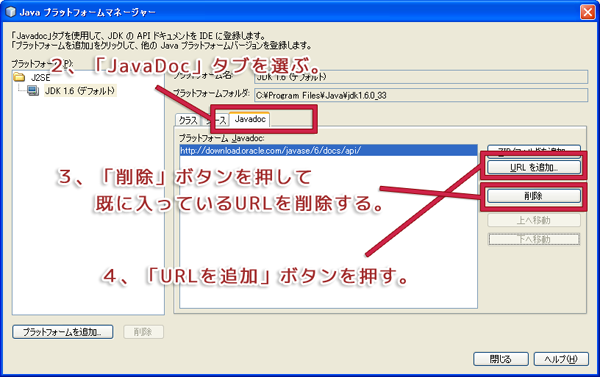Select the download.oracle.com Javadoc URL entry
The image size is (600, 377).
tap(328, 150)
